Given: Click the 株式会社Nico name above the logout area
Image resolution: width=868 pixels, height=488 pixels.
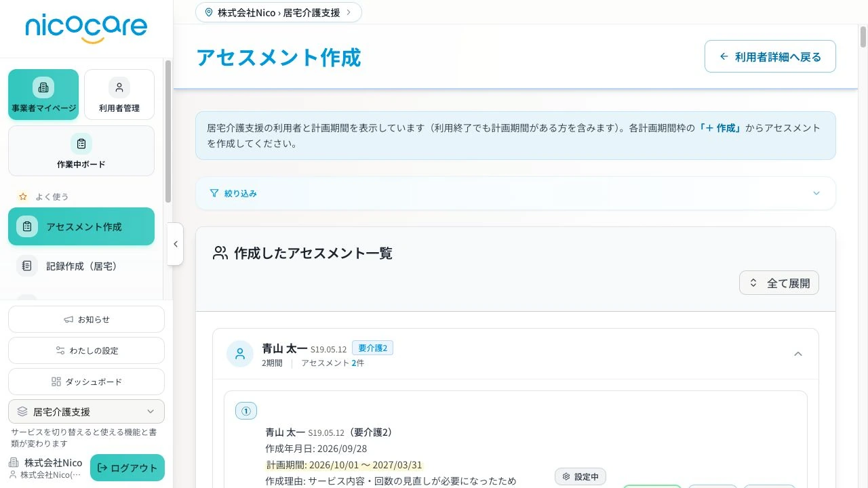Looking at the screenshot, I should pyautogui.click(x=53, y=462).
